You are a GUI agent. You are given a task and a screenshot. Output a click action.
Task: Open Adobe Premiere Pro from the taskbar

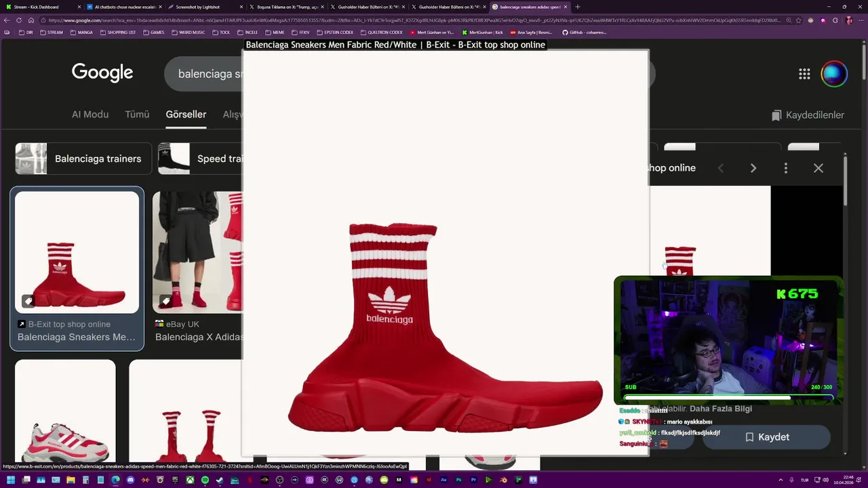pyautogui.click(x=473, y=480)
